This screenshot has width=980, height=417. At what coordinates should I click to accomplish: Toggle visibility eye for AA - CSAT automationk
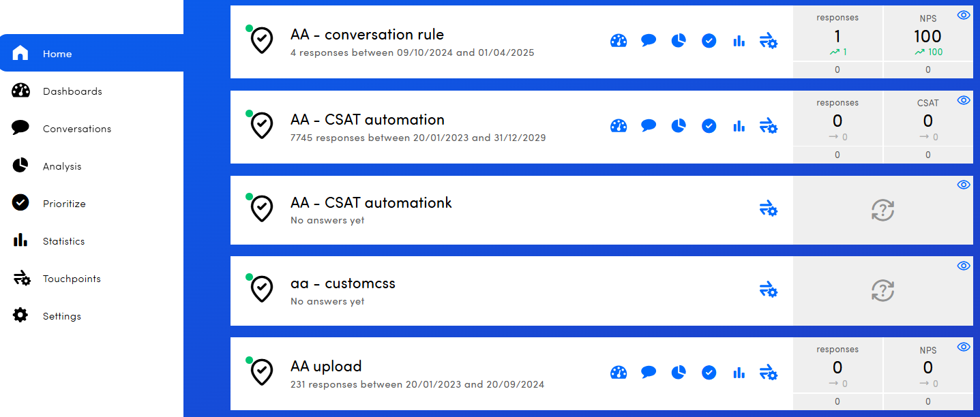[964, 185]
